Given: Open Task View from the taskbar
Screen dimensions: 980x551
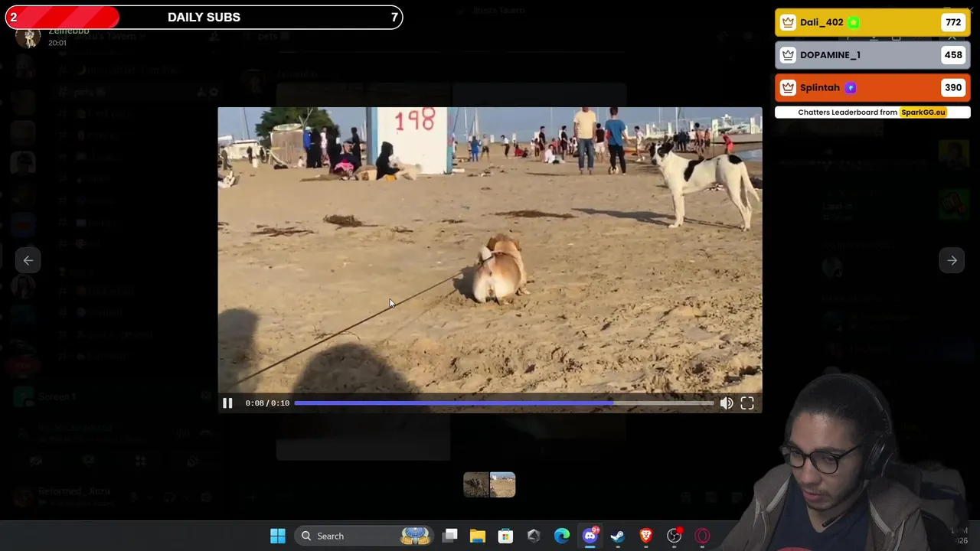Looking at the screenshot, I should (x=450, y=536).
